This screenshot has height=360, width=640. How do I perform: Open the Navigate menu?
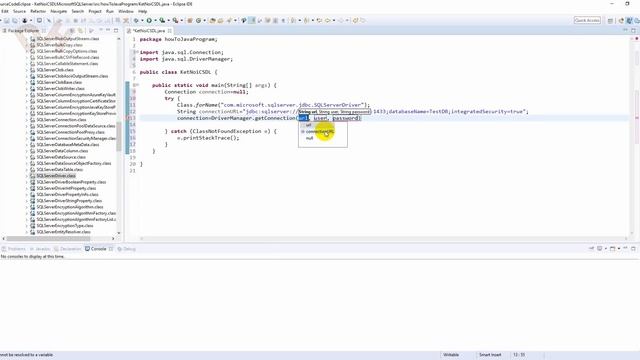point(58,11)
